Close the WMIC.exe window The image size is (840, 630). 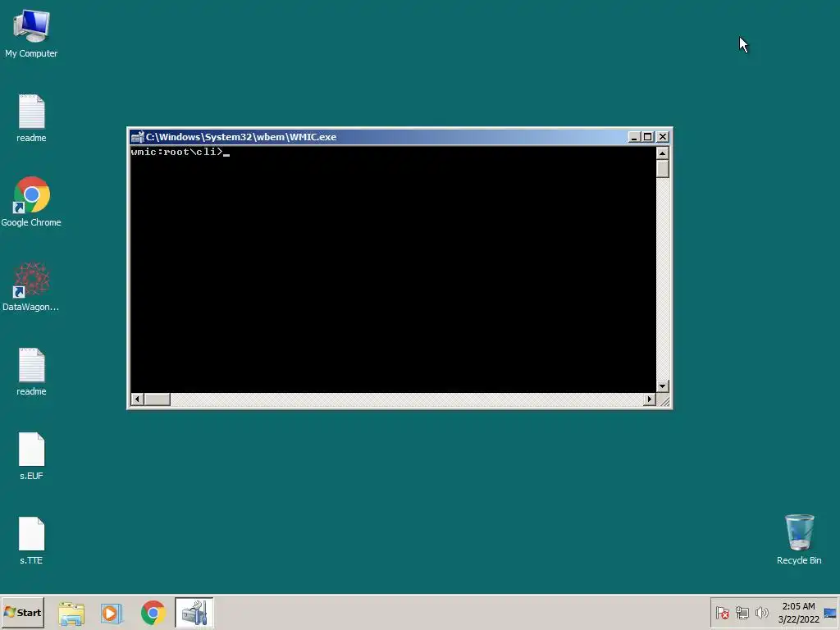tap(663, 137)
